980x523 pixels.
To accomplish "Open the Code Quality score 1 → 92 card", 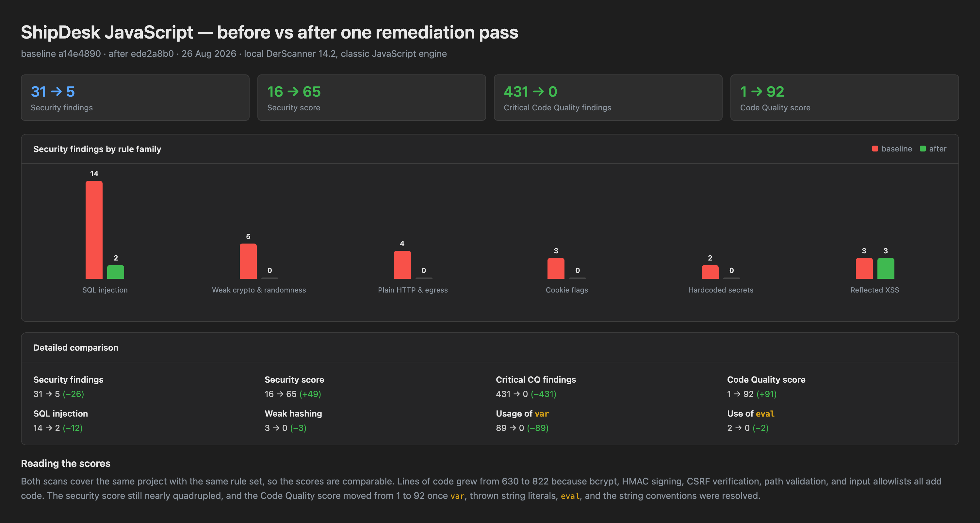I will pyautogui.click(x=844, y=98).
